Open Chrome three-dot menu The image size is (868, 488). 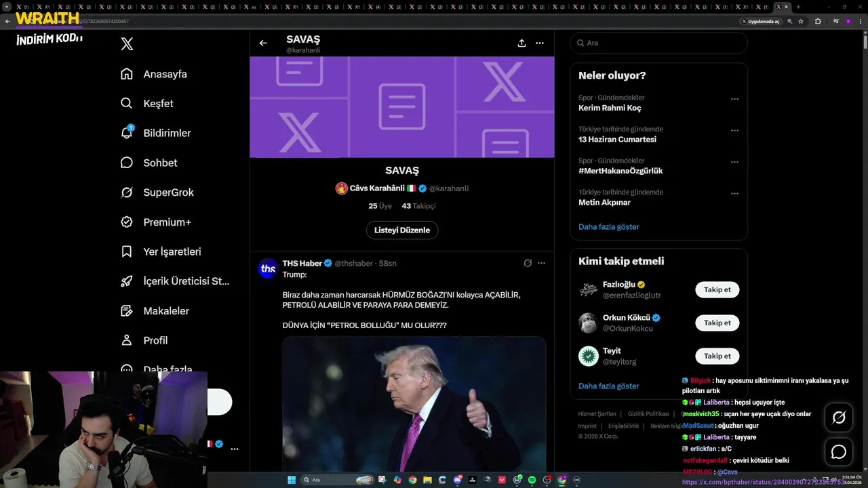[x=861, y=22]
